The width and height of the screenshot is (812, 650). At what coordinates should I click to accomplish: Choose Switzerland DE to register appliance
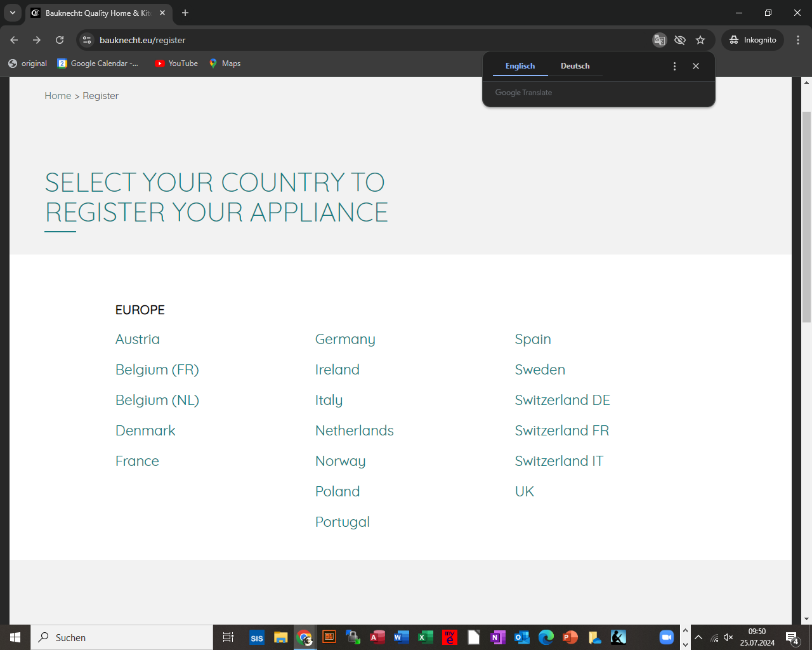pos(562,401)
